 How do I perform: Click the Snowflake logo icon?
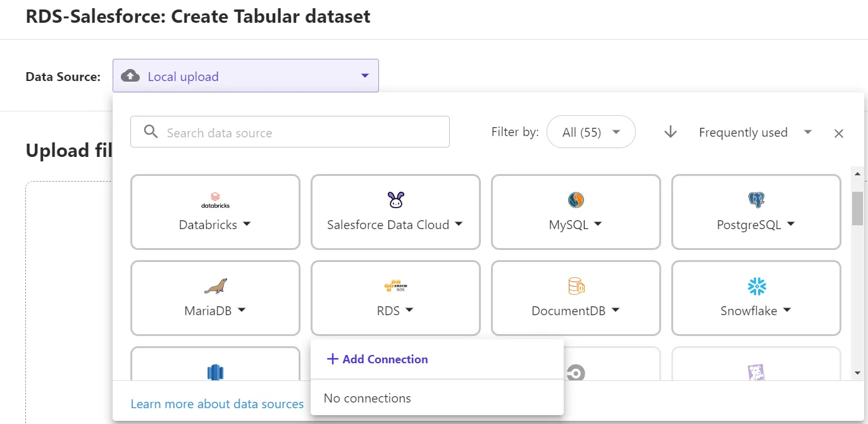[756, 286]
